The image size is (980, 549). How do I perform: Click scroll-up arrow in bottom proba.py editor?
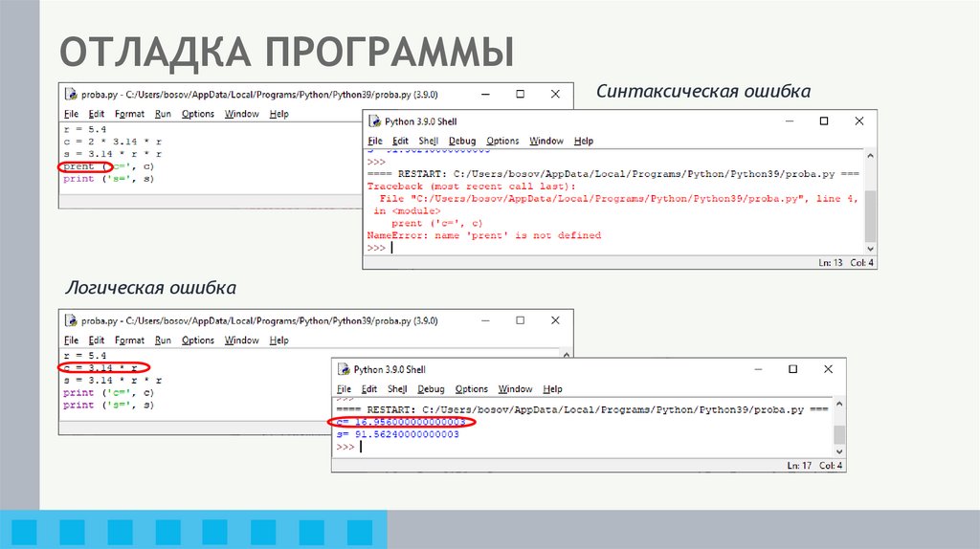tap(567, 355)
